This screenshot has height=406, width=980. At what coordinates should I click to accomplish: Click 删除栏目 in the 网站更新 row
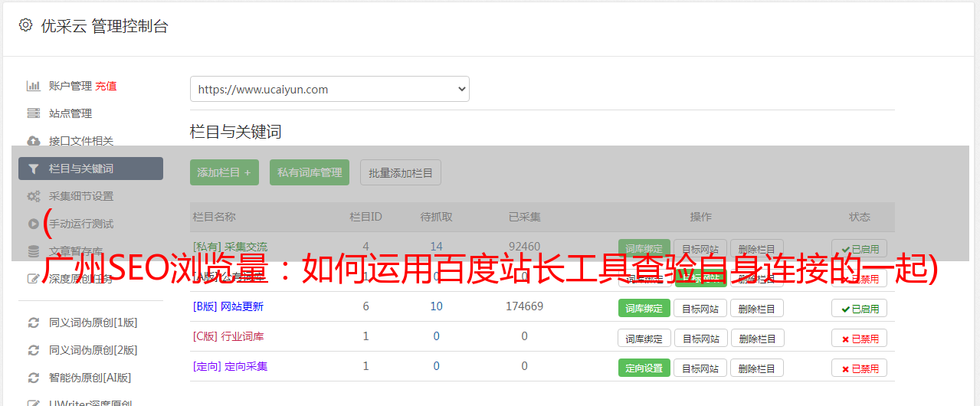[x=757, y=308]
